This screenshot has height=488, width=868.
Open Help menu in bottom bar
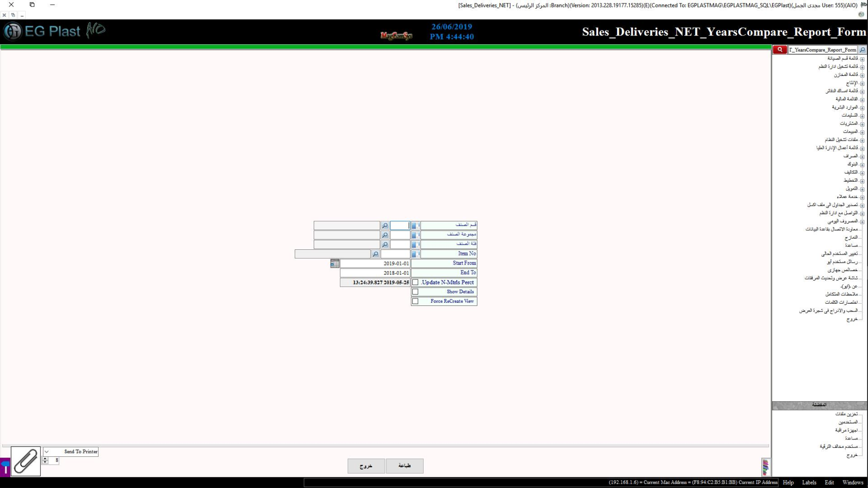pos(788,482)
